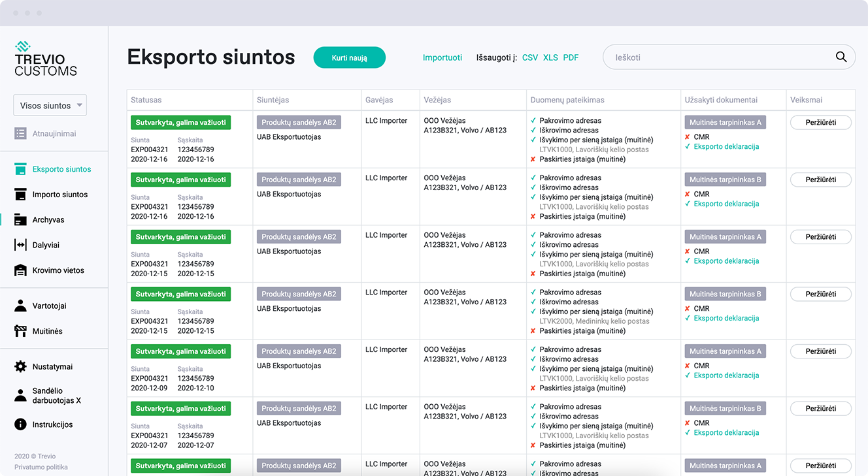
Task: Click the Nustatymai gear icon
Action: (20, 367)
